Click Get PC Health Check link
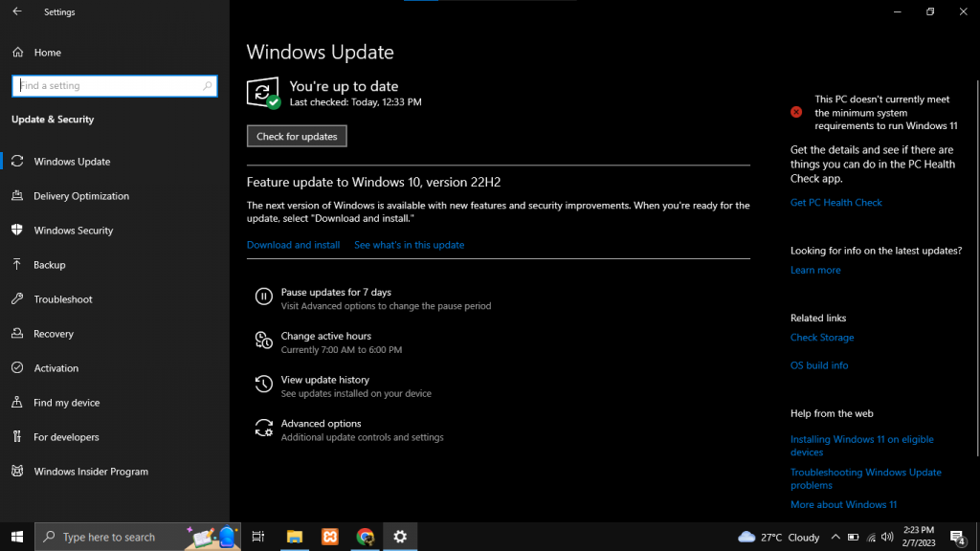The image size is (980, 551). click(x=836, y=203)
